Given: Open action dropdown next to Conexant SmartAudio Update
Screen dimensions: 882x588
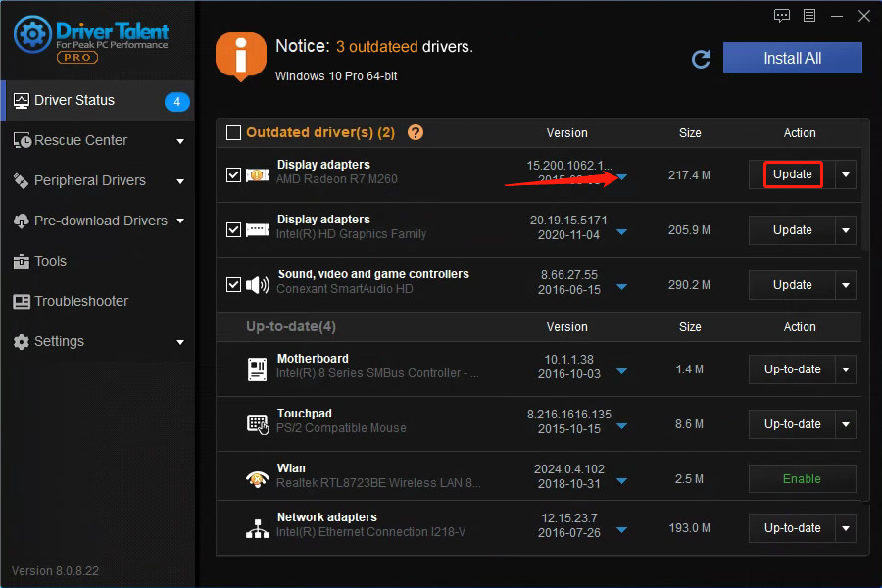Looking at the screenshot, I should (846, 285).
